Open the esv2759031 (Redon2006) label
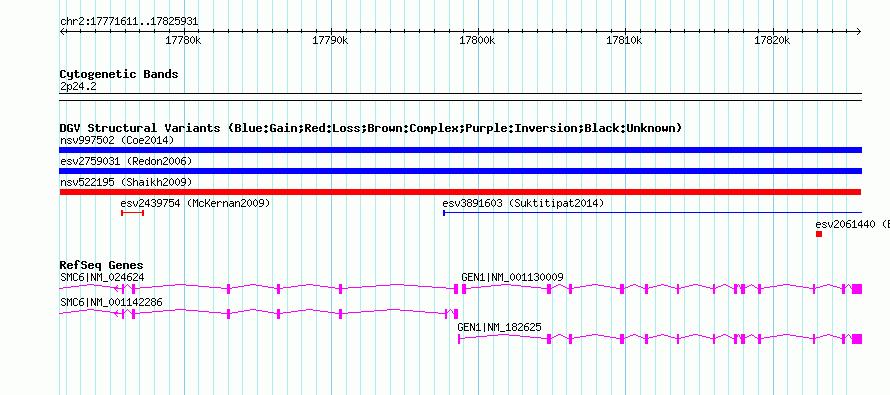Viewport: 890px width, 395px height. (126, 161)
